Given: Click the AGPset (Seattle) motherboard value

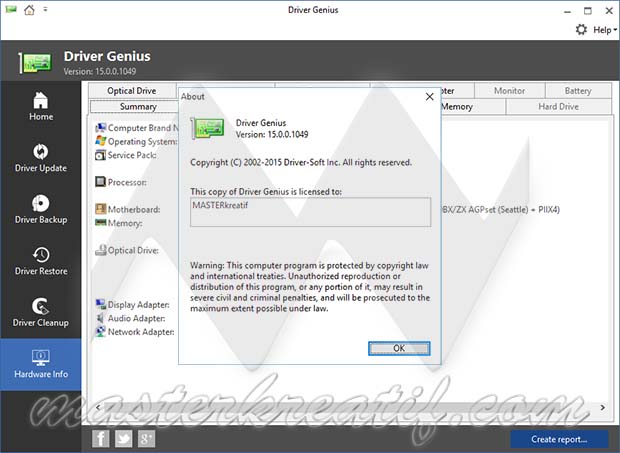Looking at the screenshot, I should click(x=501, y=210).
